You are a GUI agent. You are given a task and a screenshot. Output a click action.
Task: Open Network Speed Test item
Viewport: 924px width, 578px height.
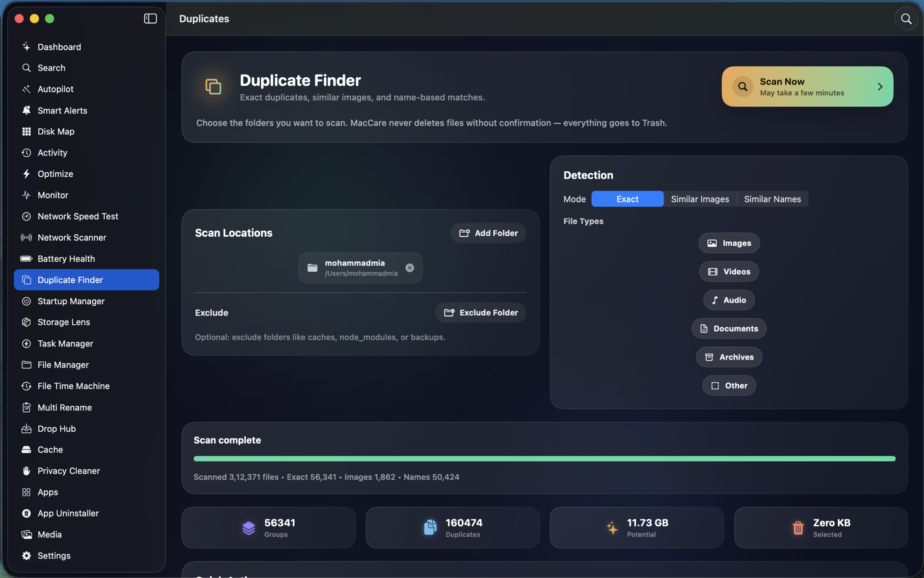pos(86,216)
